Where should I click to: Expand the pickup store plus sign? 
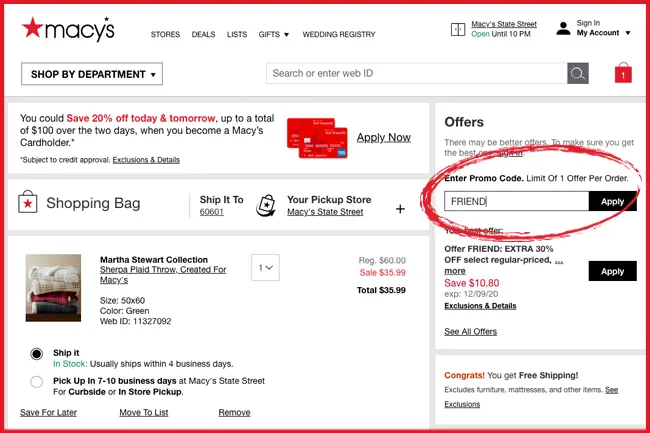pyautogui.click(x=400, y=209)
